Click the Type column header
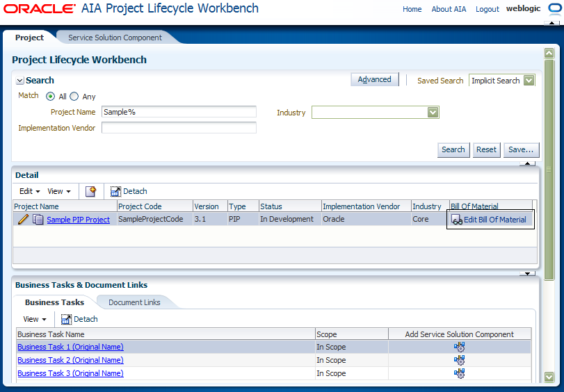This screenshot has width=564, height=392. [243, 206]
